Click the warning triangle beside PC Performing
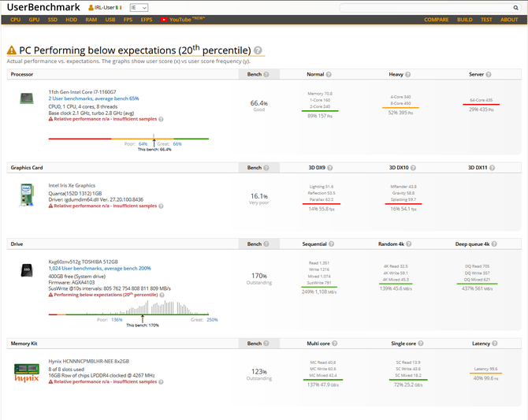This screenshot has height=420, width=528. [x=12, y=50]
